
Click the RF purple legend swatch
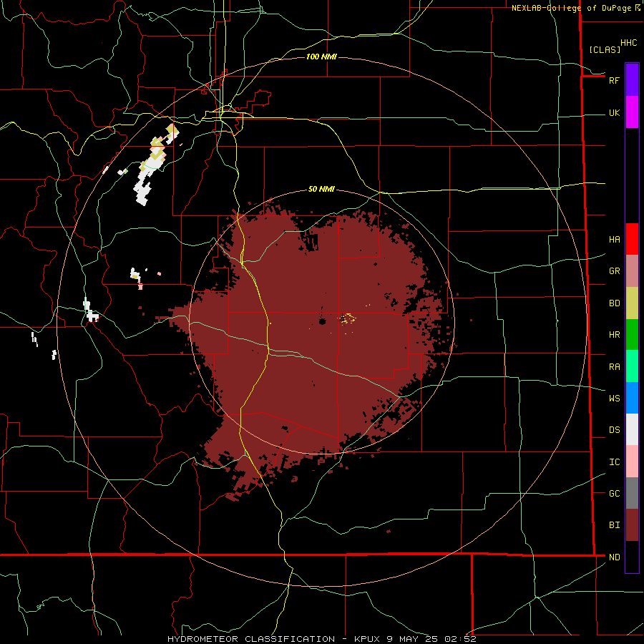[x=632, y=80]
